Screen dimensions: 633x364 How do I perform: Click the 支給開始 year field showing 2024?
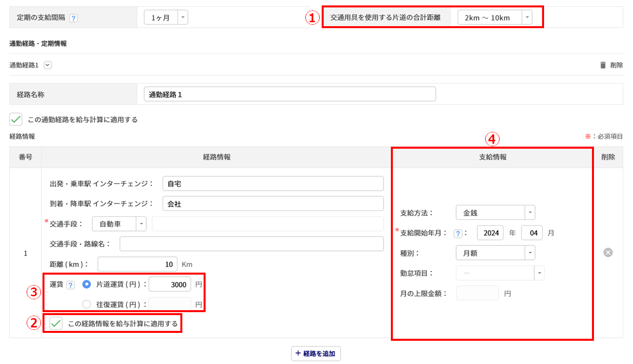[490, 233]
